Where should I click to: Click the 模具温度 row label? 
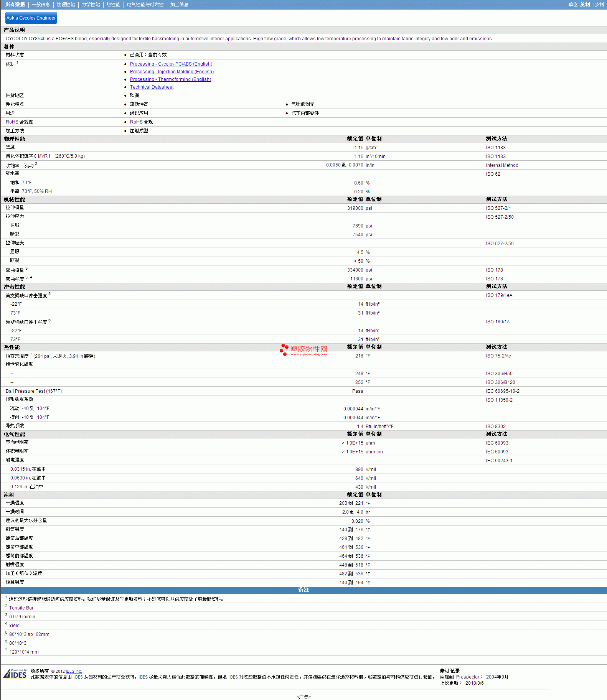[x=15, y=582]
